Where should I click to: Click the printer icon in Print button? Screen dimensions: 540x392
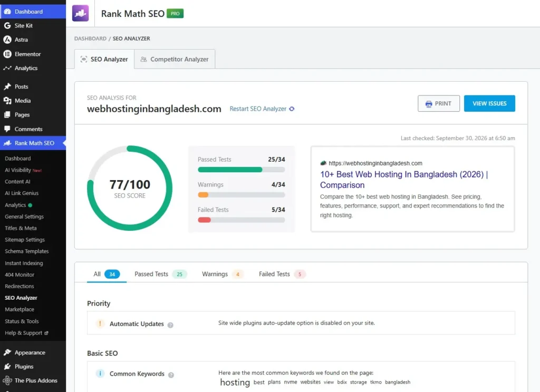coord(429,104)
